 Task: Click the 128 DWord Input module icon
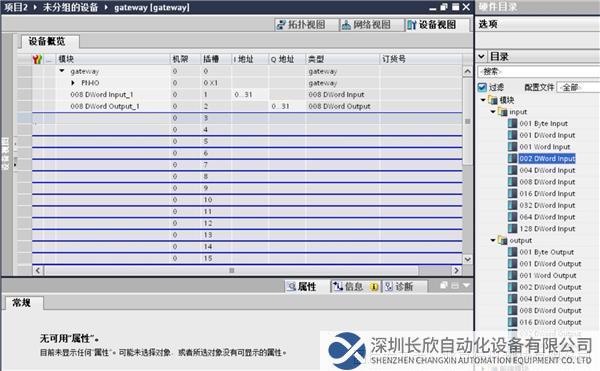point(512,229)
